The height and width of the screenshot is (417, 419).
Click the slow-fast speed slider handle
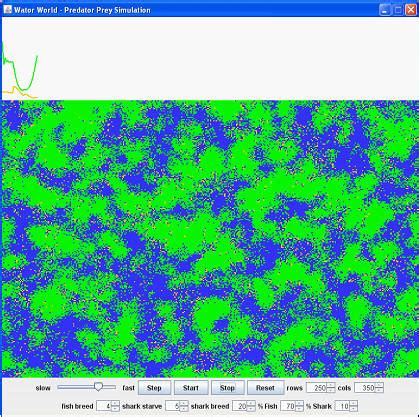tap(98, 387)
